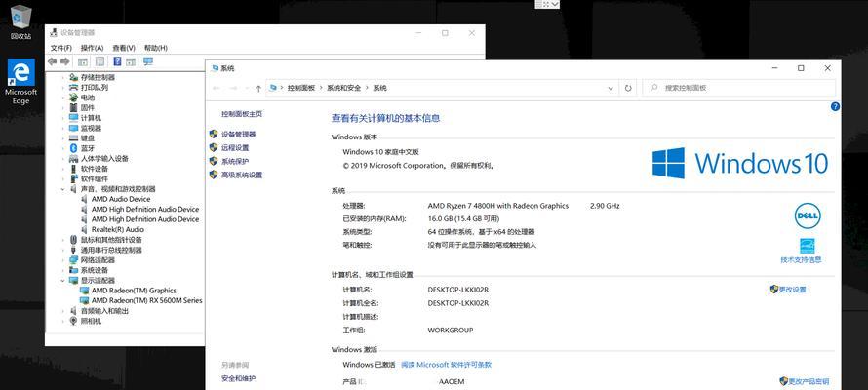This screenshot has height=390, width=868.
Task: Refresh the System window address bar
Action: pyautogui.click(x=628, y=88)
